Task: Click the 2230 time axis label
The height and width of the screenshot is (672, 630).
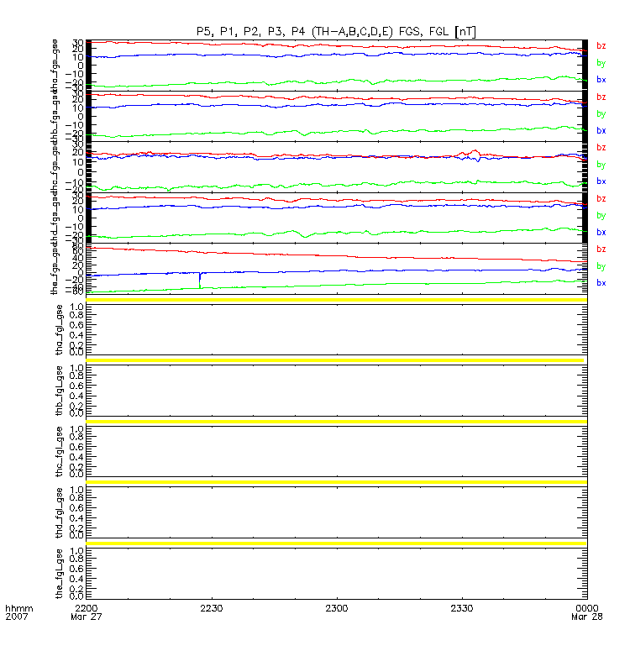Action: pos(212,608)
